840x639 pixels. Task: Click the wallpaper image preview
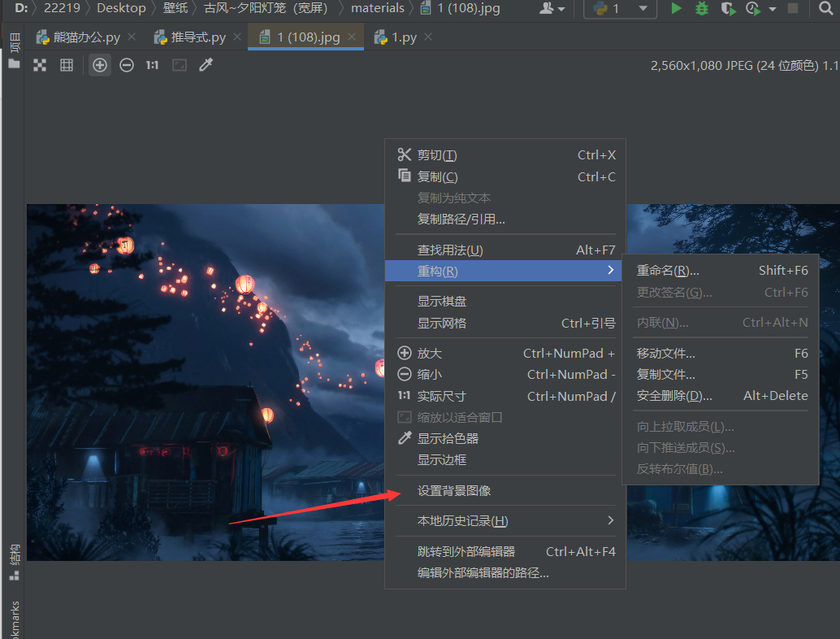206,382
